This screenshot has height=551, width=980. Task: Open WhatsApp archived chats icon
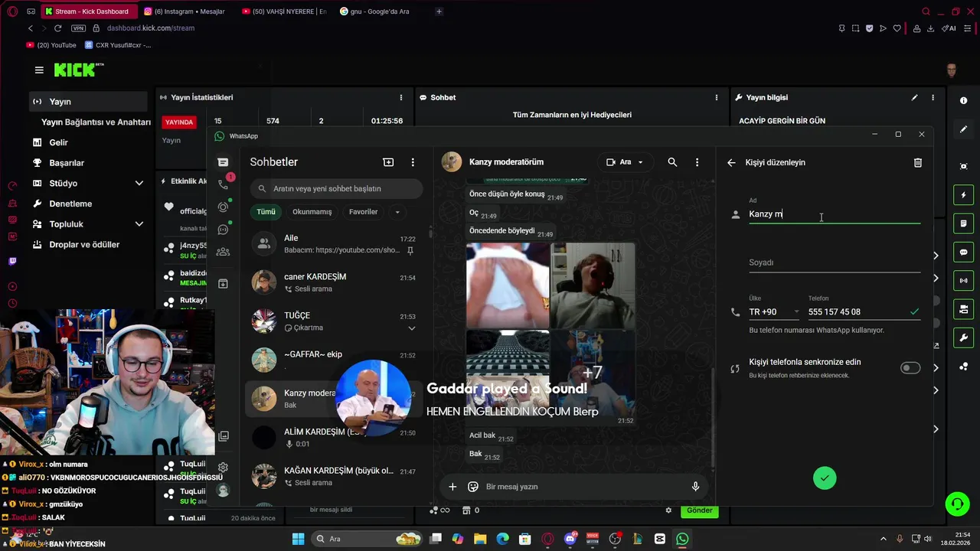click(223, 283)
